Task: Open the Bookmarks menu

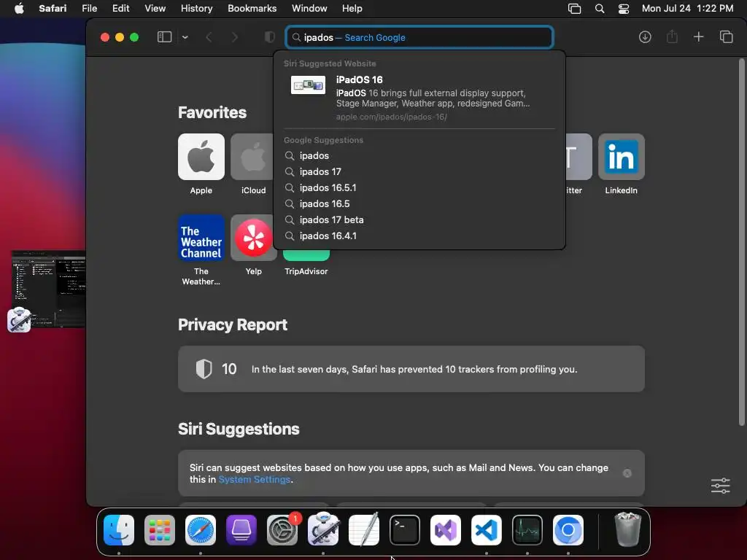Action: [x=252, y=9]
